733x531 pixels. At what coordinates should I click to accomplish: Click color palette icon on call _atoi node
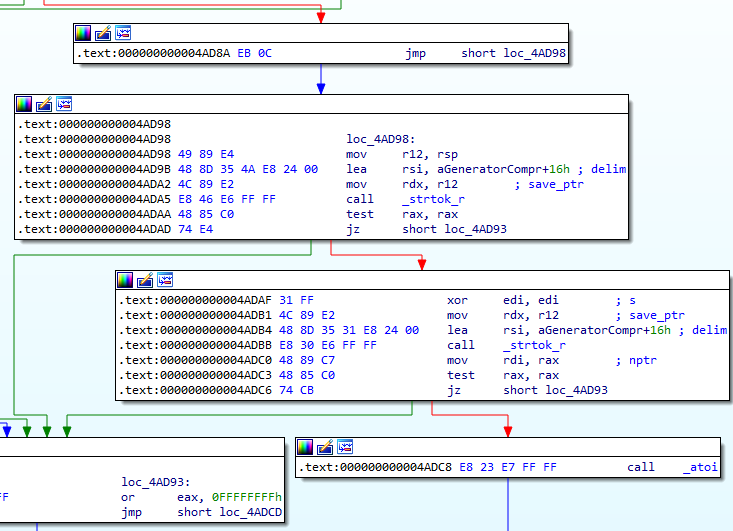point(305,446)
